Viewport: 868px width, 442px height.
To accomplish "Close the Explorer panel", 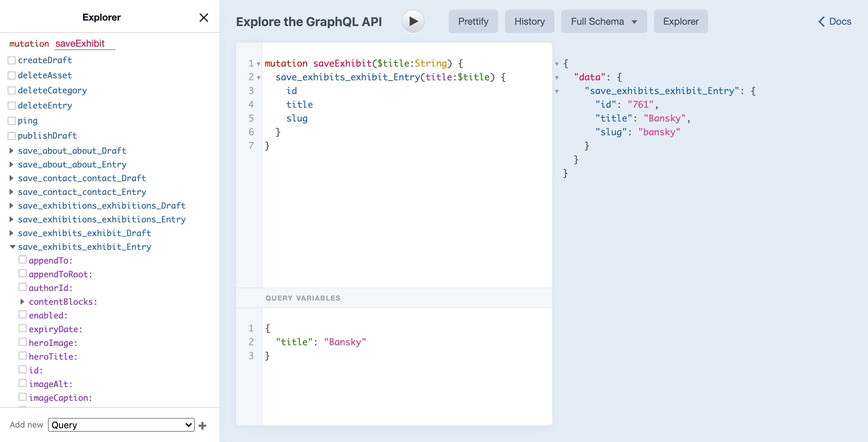I will pyautogui.click(x=204, y=18).
